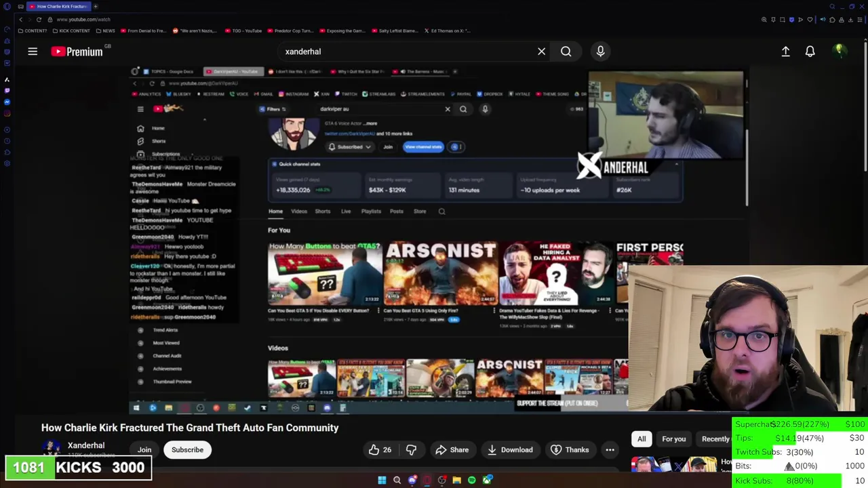The height and width of the screenshot is (488, 868).
Task: Click the pin icon in browser toolbar
Action: [773, 20]
